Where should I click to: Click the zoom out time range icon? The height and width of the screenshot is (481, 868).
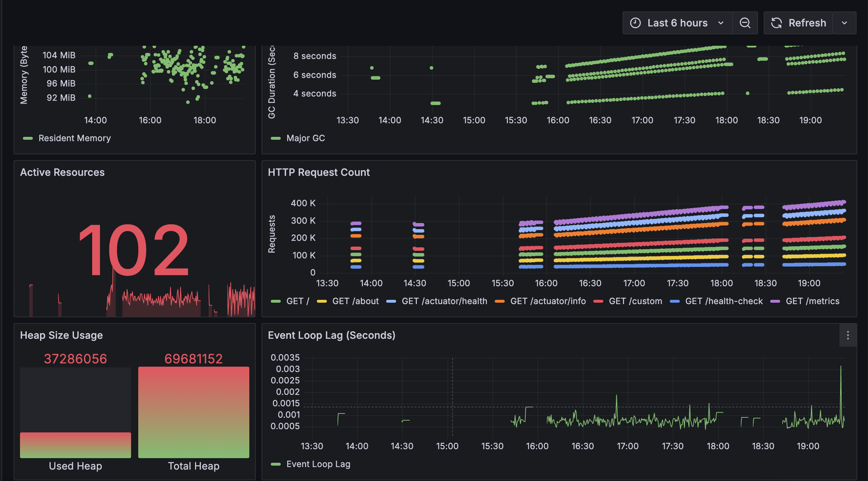click(745, 23)
